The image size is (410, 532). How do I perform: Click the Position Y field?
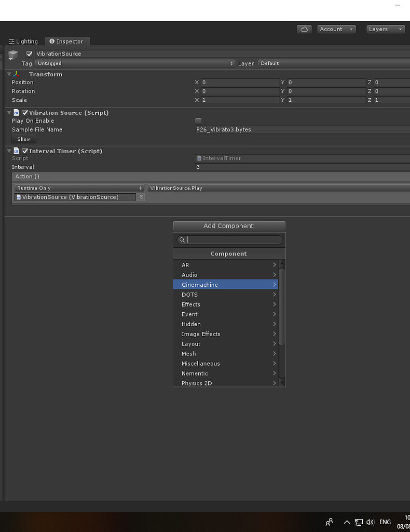click(326, 83)
